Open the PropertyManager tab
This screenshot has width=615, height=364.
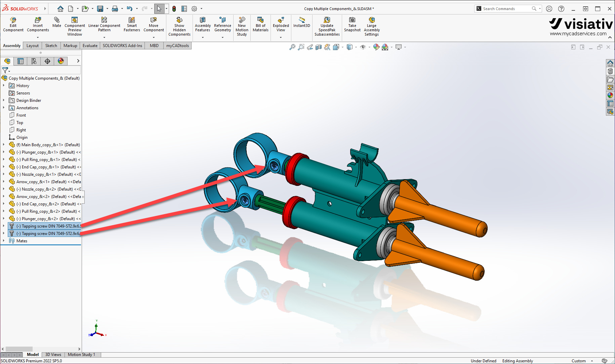[20, 61]
